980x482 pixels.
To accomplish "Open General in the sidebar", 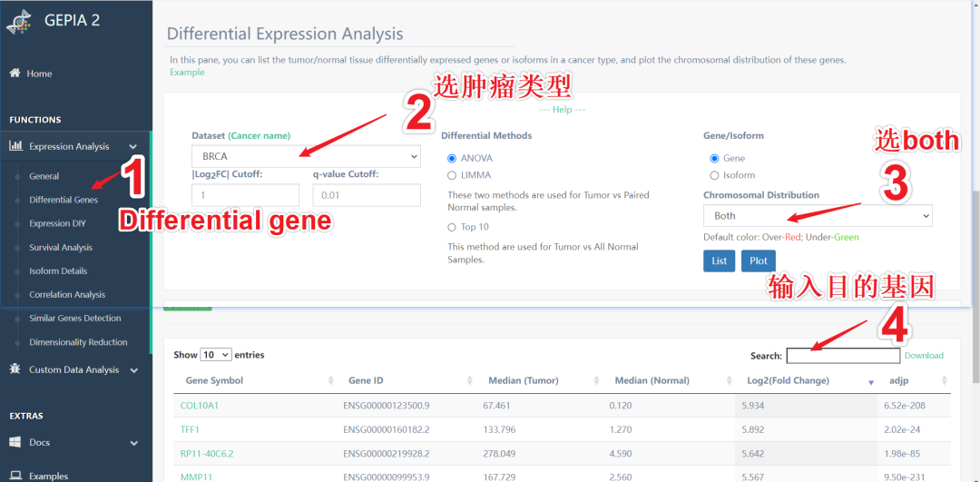I will 44,176.
